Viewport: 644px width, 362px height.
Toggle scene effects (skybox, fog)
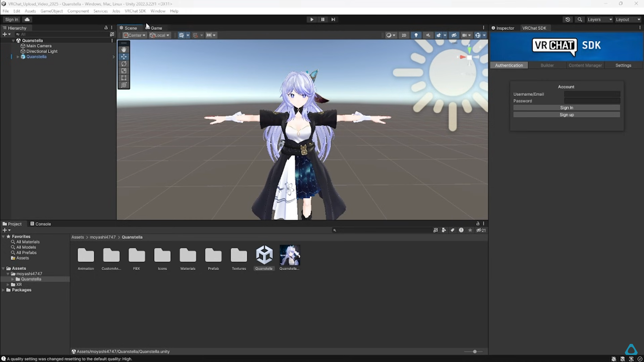(438, 35)
